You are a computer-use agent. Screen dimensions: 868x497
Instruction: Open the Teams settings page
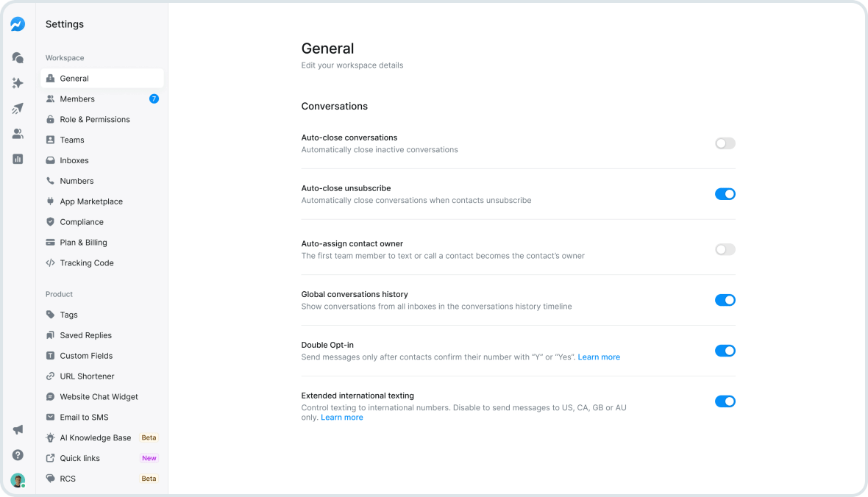(x=73, y=140)
